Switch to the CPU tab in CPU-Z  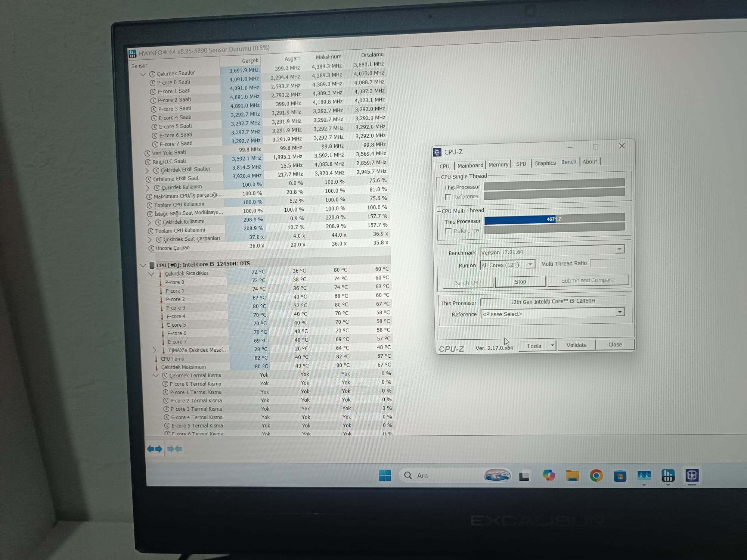[x=444, y=166]
